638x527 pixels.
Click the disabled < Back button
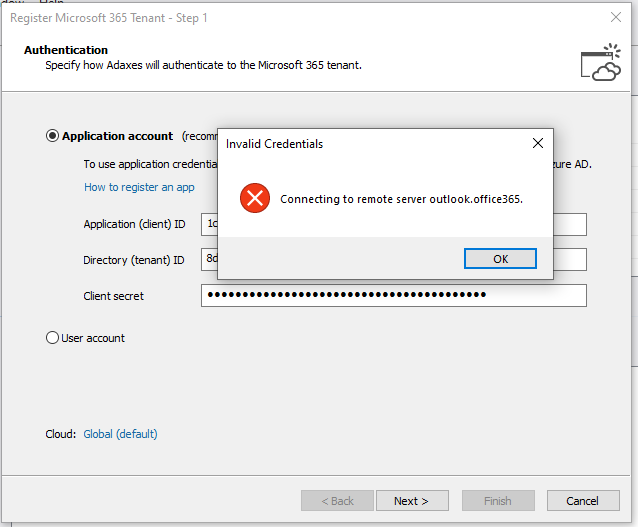tap(337, 501)
